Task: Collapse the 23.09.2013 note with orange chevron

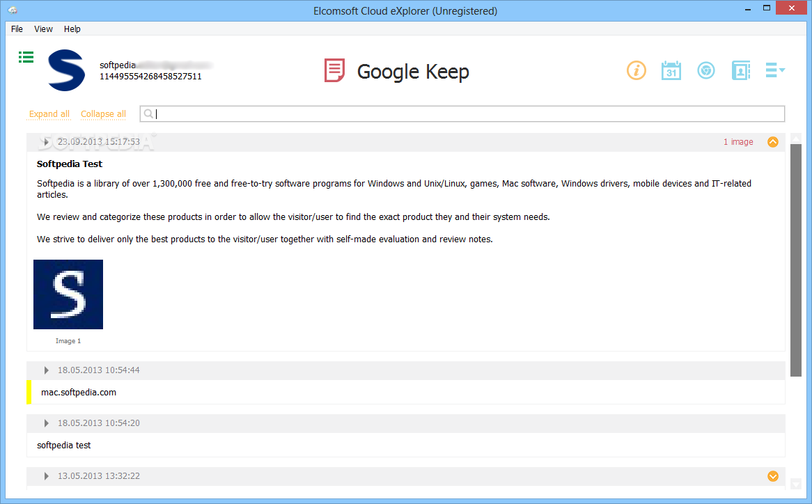Action: tap(772, 142)
